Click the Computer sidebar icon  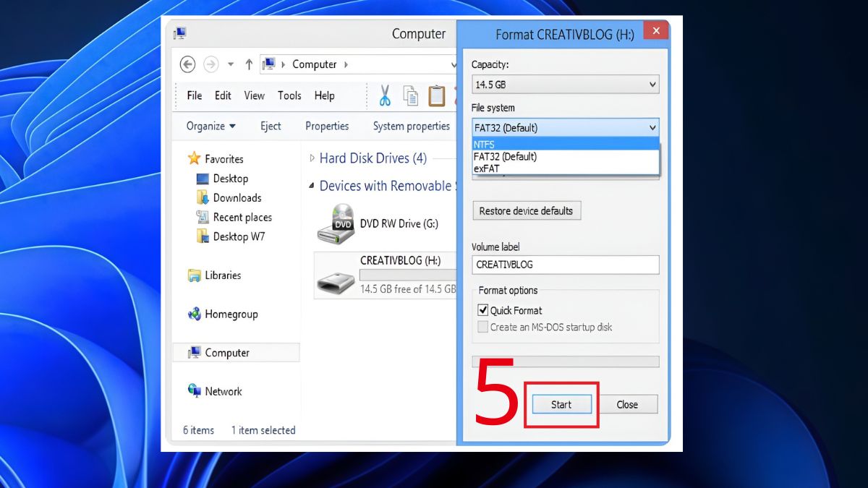[194, 353]
